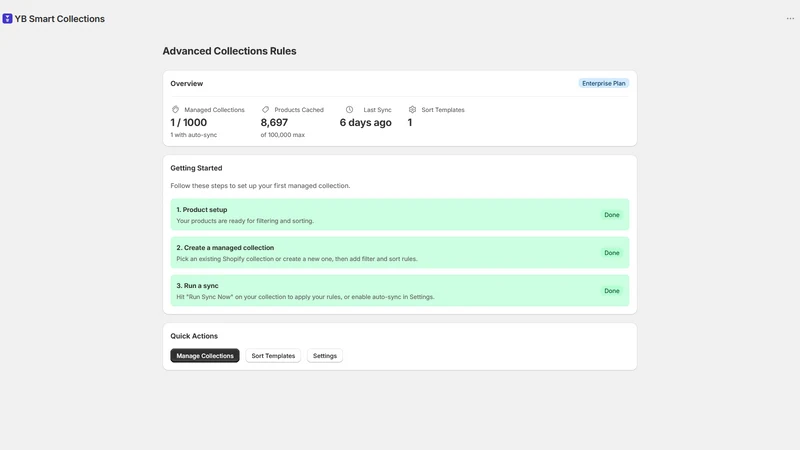The height and width of the screenshot is (450, 800).
Task: Click the Getting Started heading
Action: click(196, 168)
